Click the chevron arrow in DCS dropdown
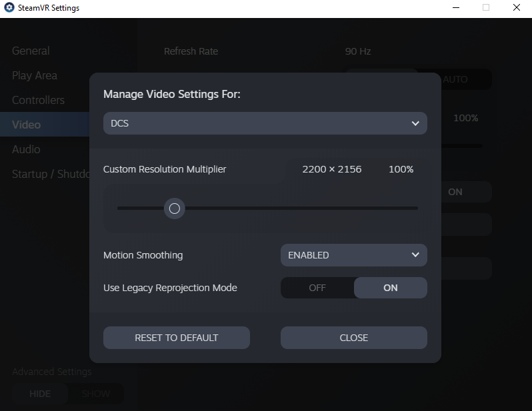This screenshot has height=411, width=532. tap(415, 123)
